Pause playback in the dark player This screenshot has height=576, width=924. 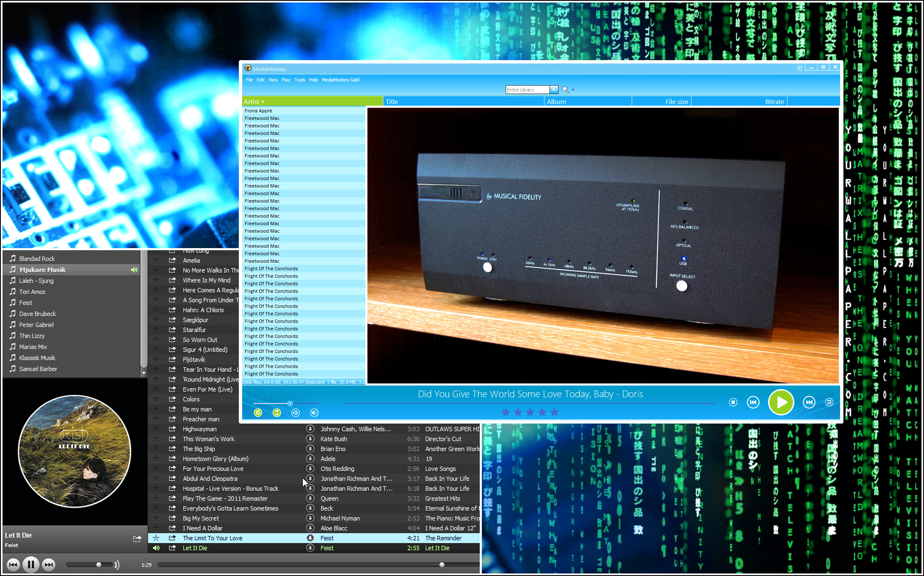(x=31, y=565)
